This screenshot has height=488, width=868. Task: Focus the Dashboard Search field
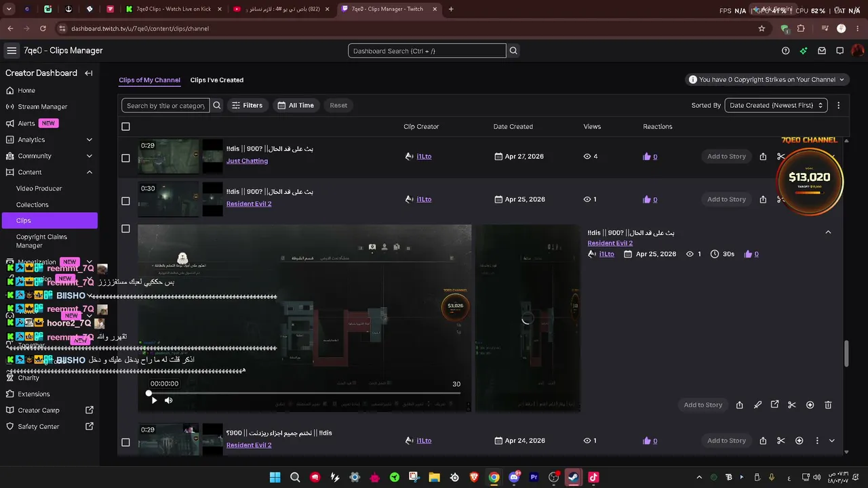427,51
